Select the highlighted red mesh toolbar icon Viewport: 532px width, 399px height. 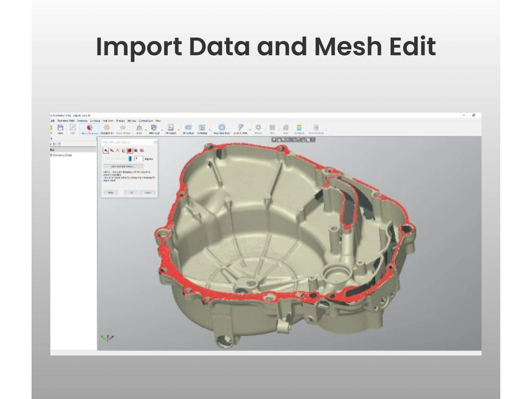90,128
